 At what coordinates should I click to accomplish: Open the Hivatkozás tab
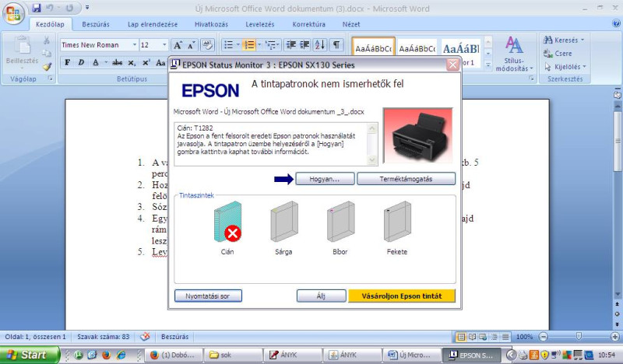(x=211, y=24)
